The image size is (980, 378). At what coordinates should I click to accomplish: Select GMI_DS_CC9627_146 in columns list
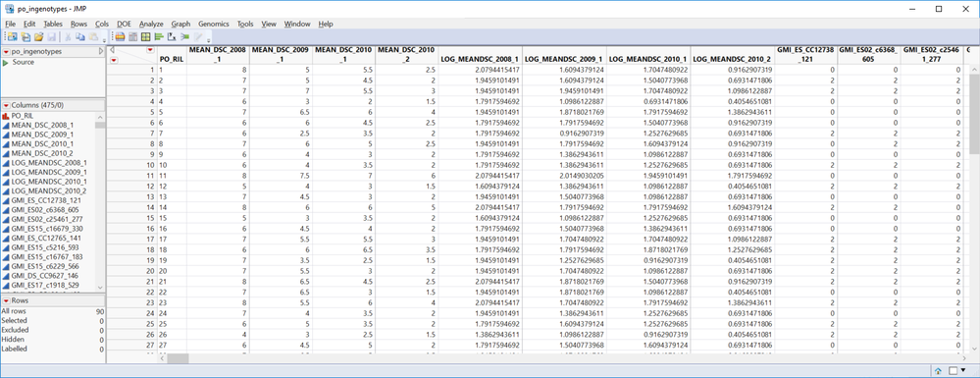[x=44, y=275]
